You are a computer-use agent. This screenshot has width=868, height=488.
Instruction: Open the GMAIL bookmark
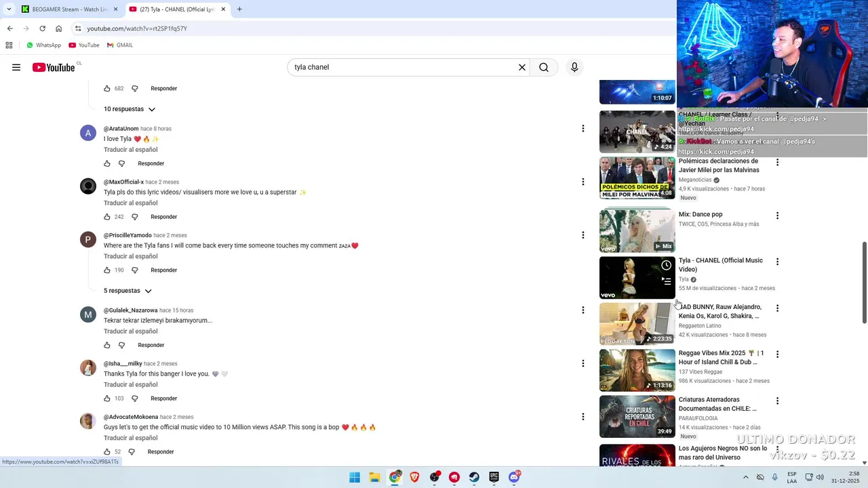pyautogui.click(x=120, y=45)
